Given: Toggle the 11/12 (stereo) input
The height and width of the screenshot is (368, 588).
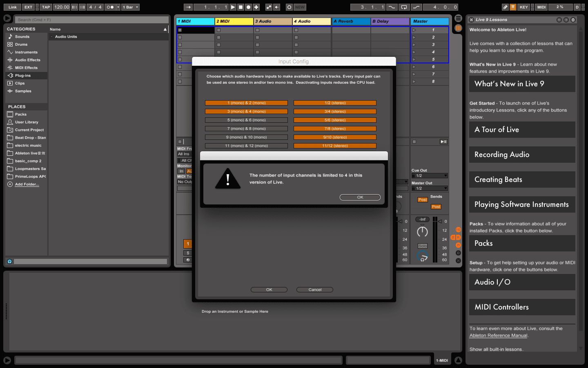Looking at the screenshot, I should coord(335,146).
